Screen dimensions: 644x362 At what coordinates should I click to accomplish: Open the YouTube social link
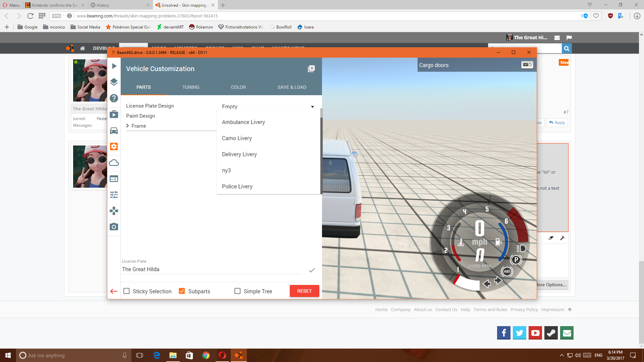click(x=535, y=333)
